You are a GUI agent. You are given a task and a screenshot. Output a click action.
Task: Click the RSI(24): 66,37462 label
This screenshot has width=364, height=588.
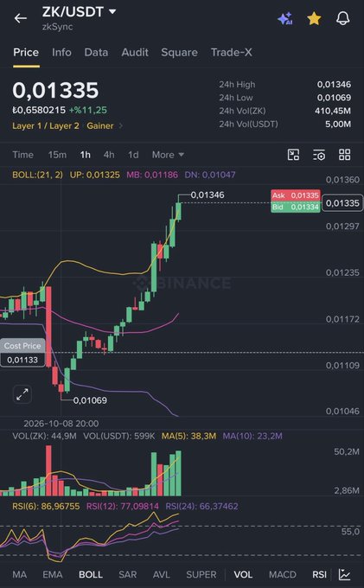(x=201, y=506)
